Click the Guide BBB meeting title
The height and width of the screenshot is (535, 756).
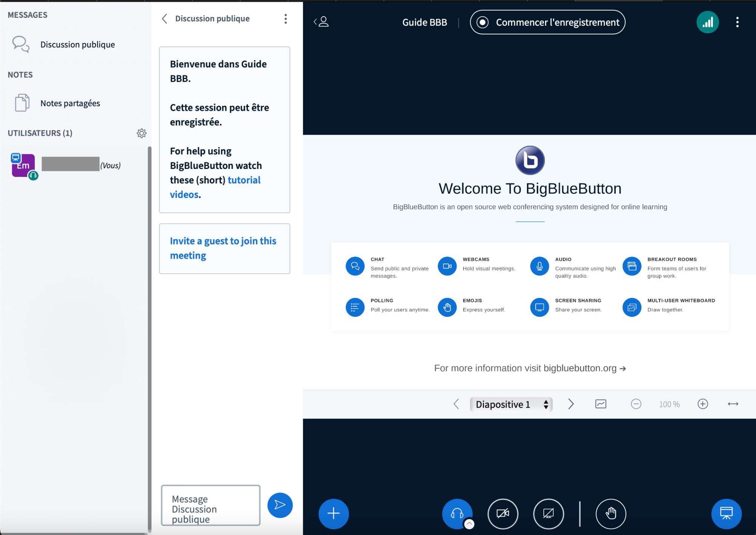pos(424,22)
